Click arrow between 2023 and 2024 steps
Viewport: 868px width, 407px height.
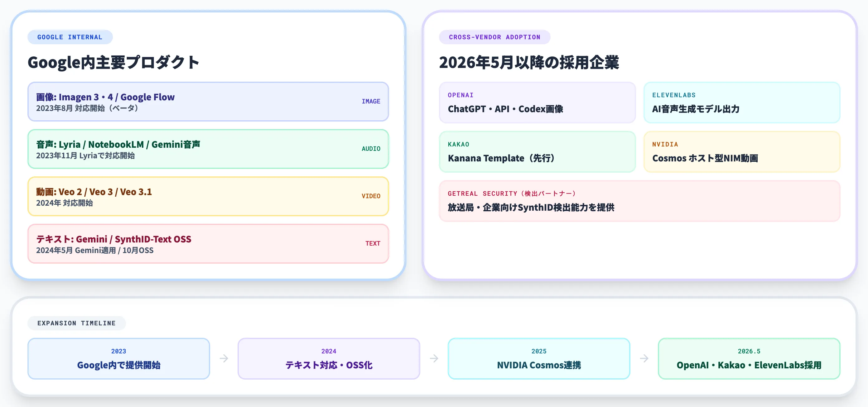point(224,358)
